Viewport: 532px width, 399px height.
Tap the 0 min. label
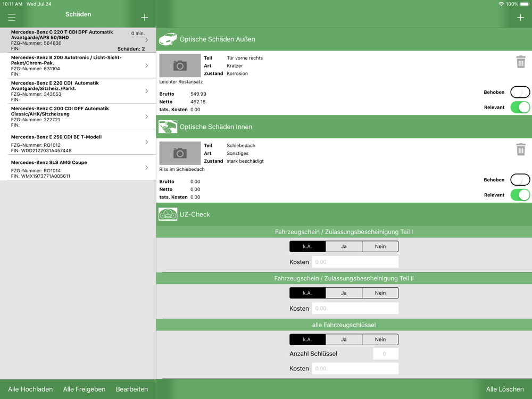138,33
